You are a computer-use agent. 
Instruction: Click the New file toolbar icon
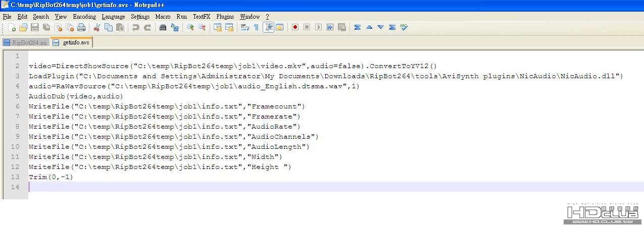click(x=12, y=27)
